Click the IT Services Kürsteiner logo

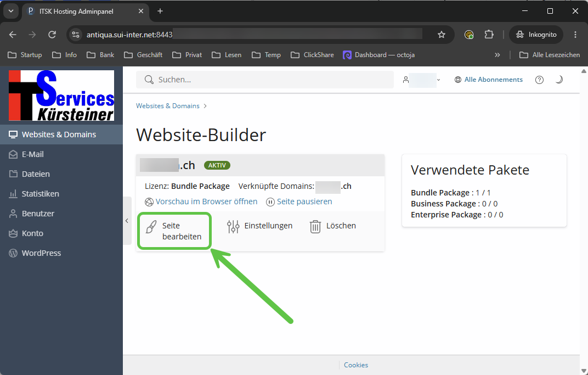point(61,96)
